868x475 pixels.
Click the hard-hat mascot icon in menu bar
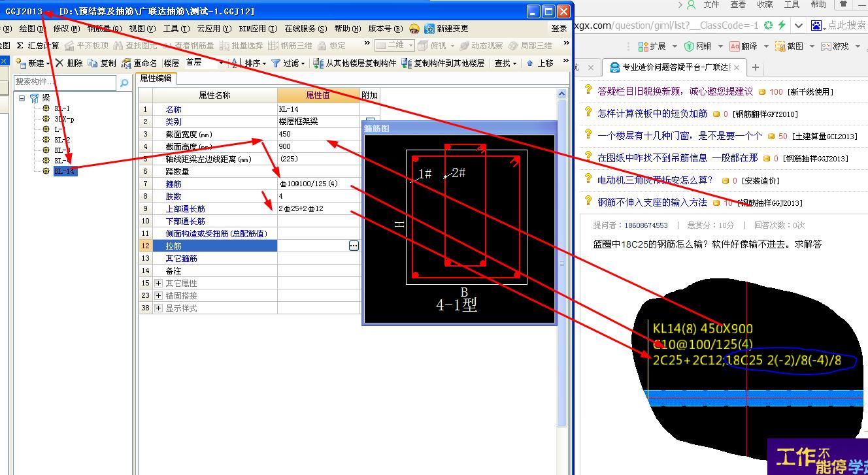coord(414,29)
